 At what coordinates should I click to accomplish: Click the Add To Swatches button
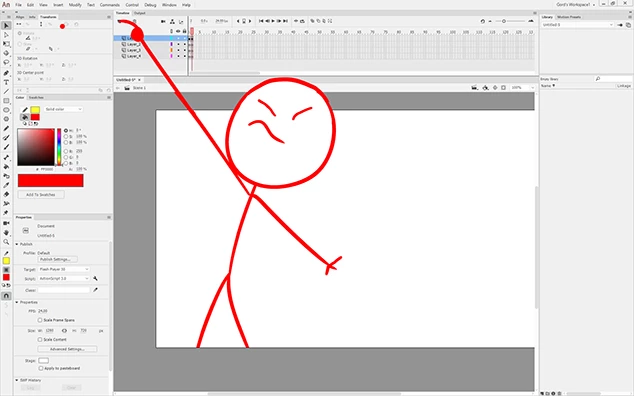41,195
